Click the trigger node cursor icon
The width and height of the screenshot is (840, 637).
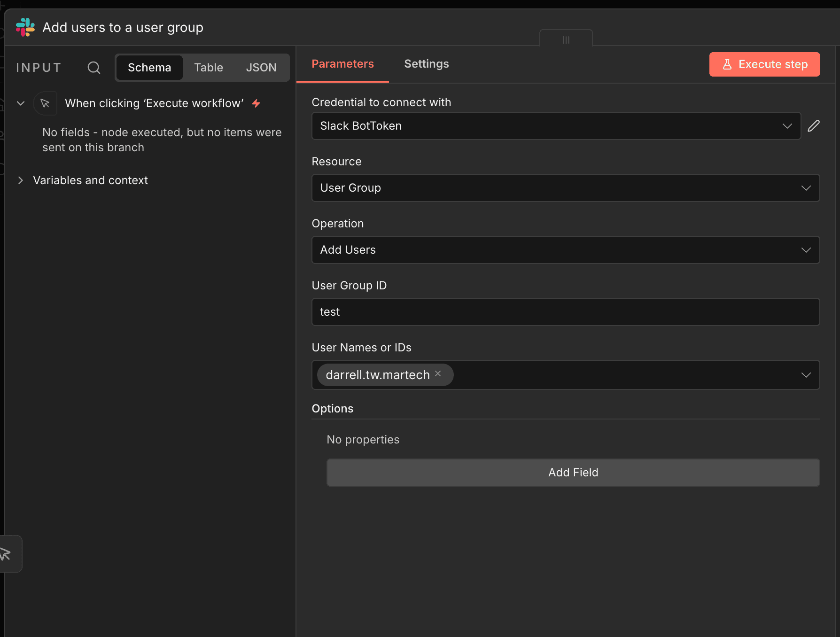pyautogui.click(x=45, y=103)
